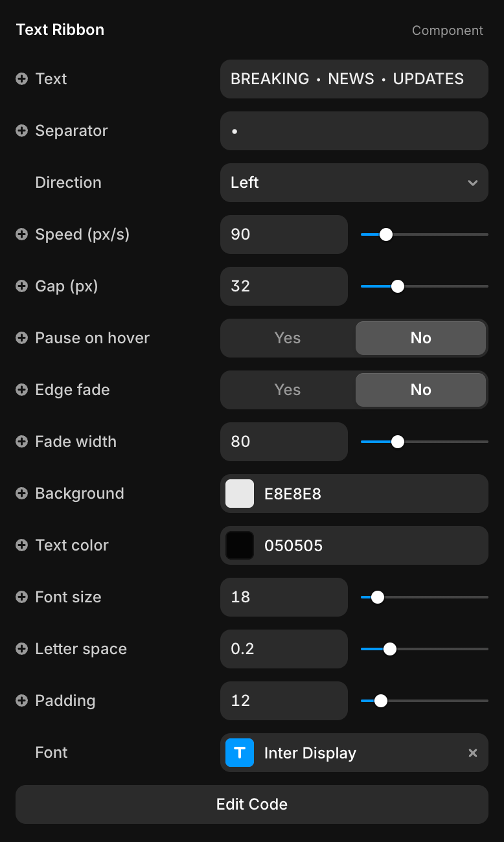
Task: Click the plus icon beside Padding
Action: click(x=21, y=701)
